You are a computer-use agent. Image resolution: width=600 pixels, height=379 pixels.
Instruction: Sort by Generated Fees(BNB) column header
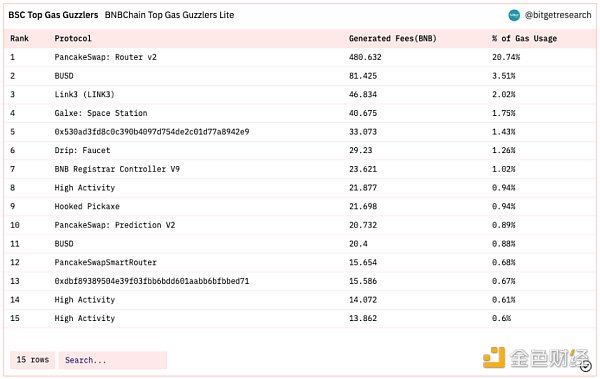393,38
